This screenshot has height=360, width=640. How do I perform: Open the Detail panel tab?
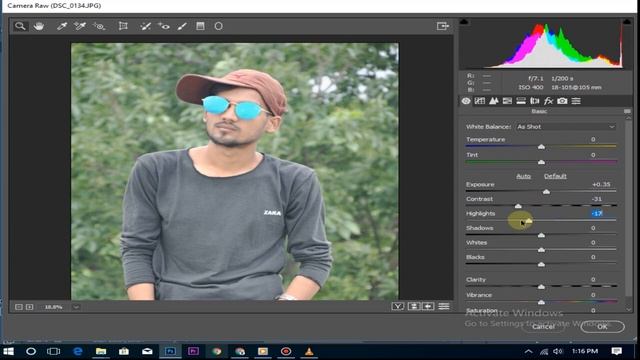(493, 101)
